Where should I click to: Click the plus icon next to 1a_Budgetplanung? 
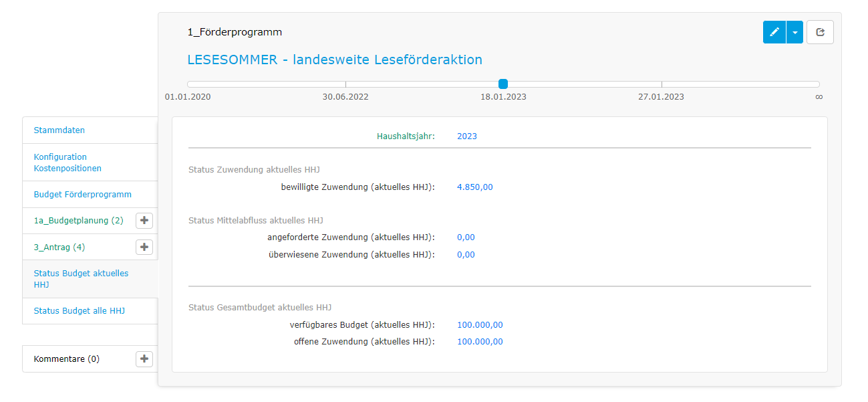pyautogui.click(x=144, y=220)
